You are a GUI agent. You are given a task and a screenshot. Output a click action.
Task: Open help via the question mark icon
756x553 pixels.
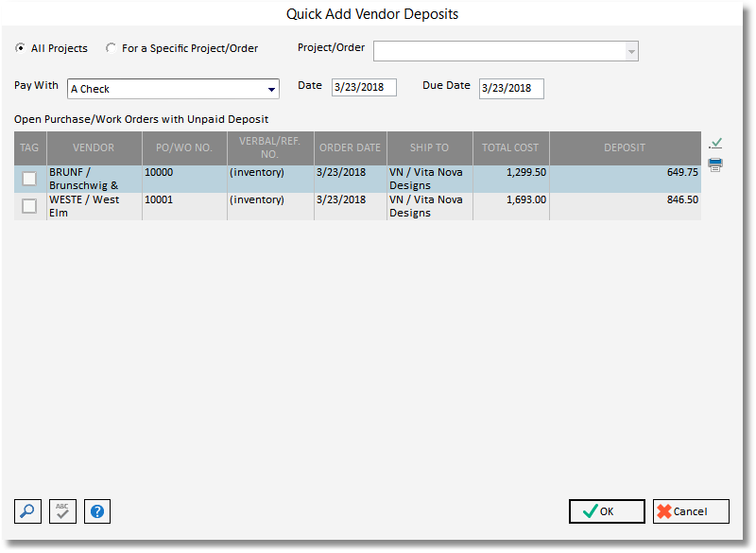pyautogui.click(x=97, y=511)
